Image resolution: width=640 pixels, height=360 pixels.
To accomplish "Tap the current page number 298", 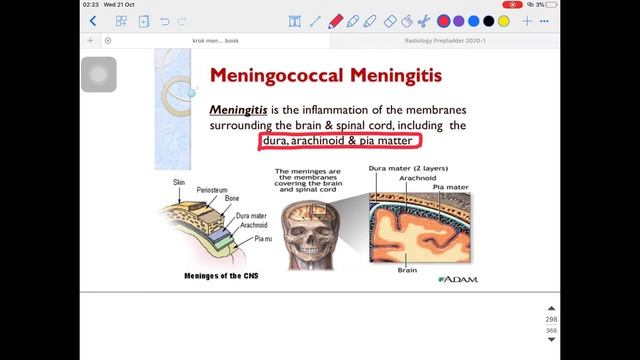I will click(x=551, y=319).
